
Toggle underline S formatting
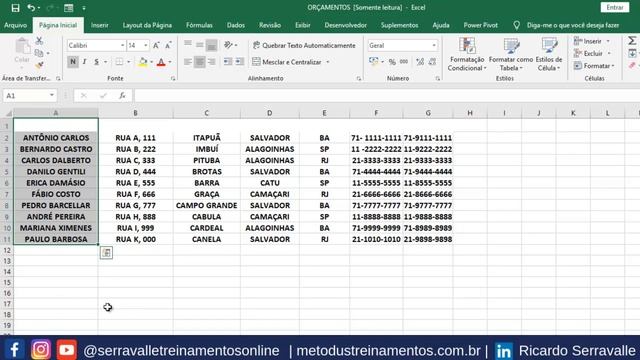97,62
